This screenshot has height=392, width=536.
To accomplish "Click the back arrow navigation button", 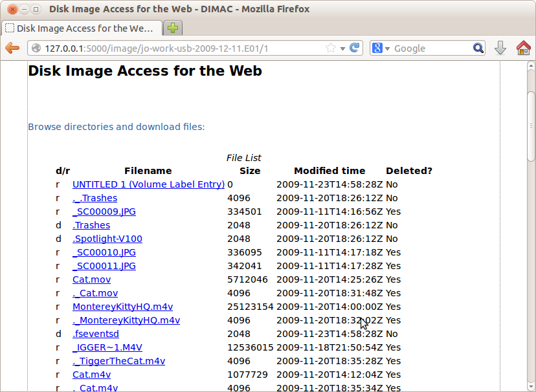I will 12,48.
